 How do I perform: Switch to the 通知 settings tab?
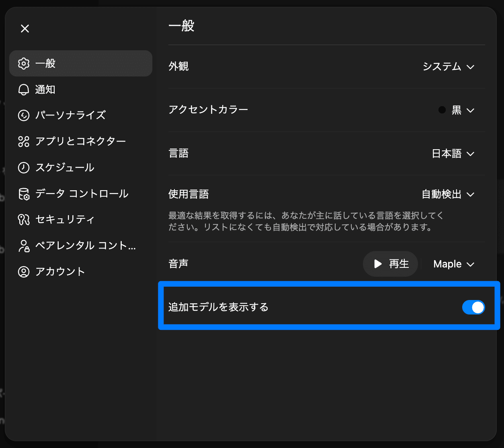pyautogui.click(x=45, y=90)
